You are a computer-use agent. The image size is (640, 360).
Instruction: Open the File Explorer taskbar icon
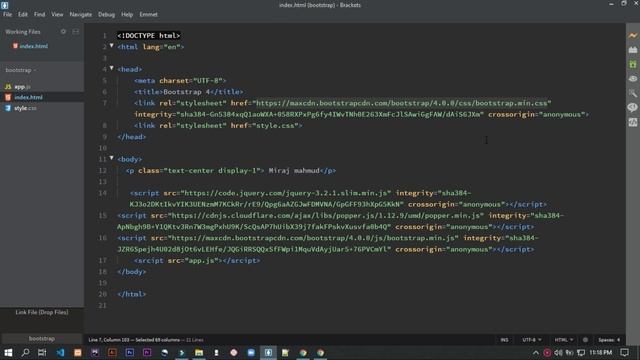click(x=199, y=352)
